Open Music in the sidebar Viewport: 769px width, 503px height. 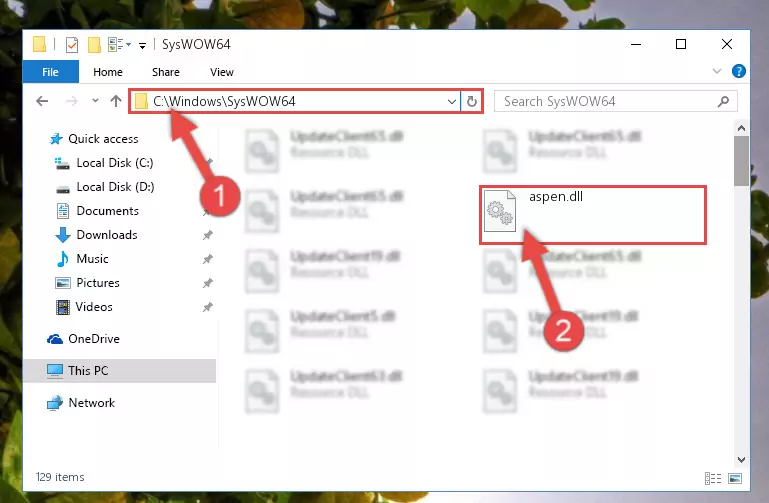(x=92, y=259)
